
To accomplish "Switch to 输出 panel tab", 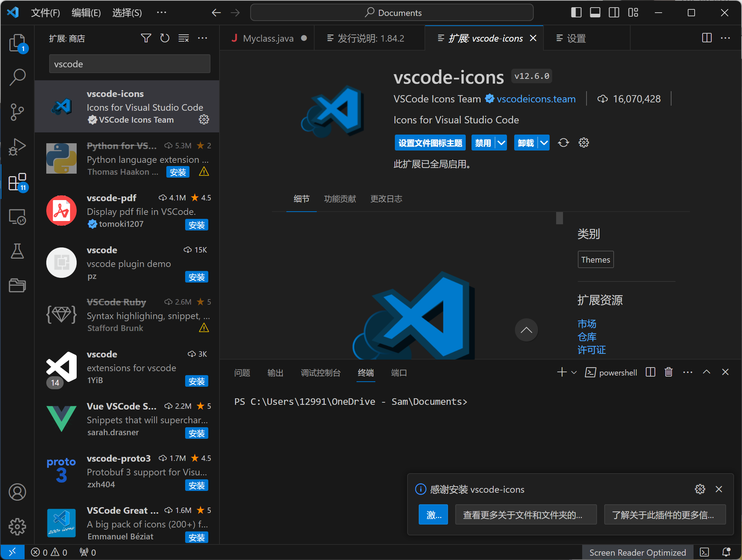I will 276,373.
